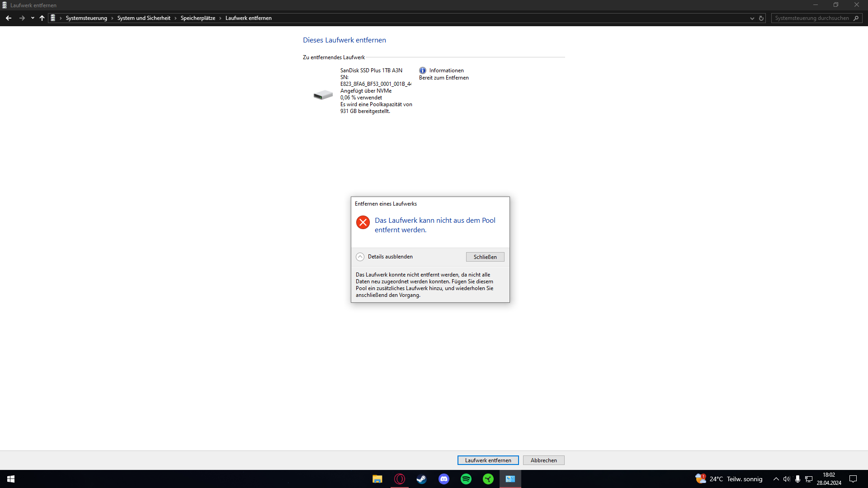The image size is (868, 488).
Task: Go to Speicherplätze breadcrumb
Action: 198,18
